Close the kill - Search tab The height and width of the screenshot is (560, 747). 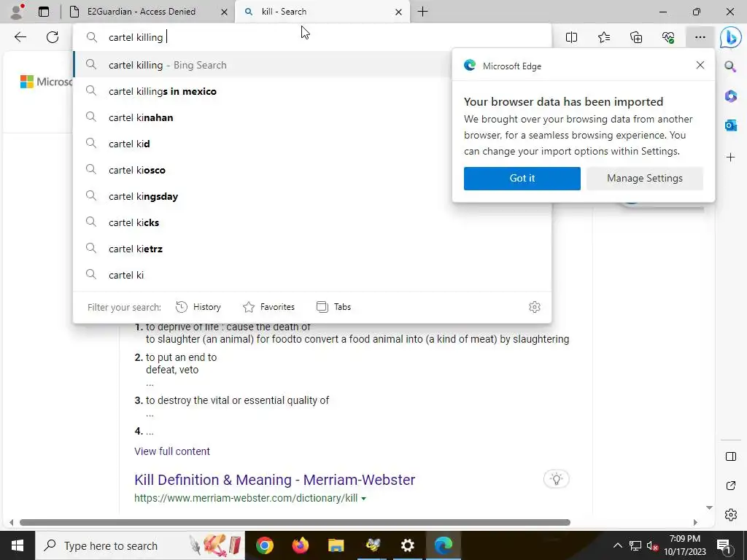click(x=398, y=12)
